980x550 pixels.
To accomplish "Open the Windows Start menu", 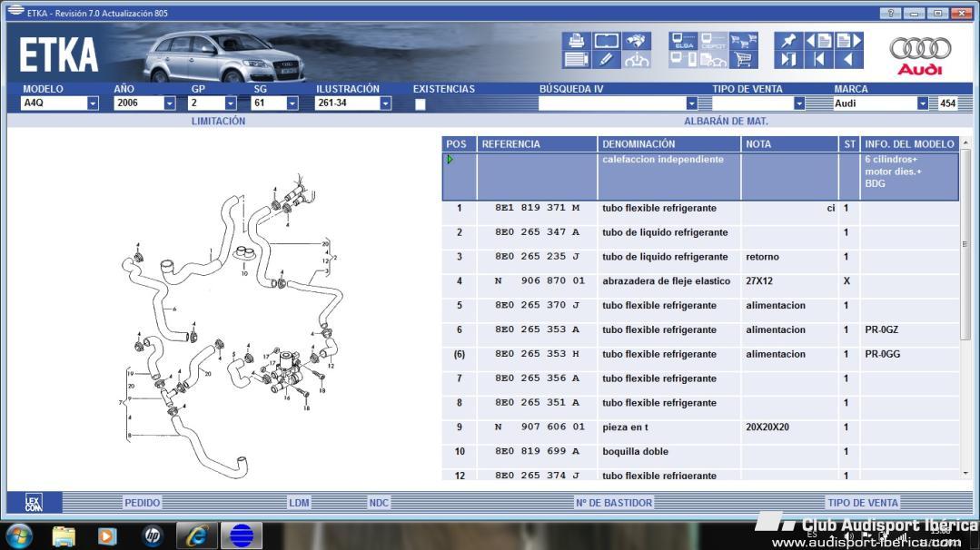I will click(x=19, y=535).
